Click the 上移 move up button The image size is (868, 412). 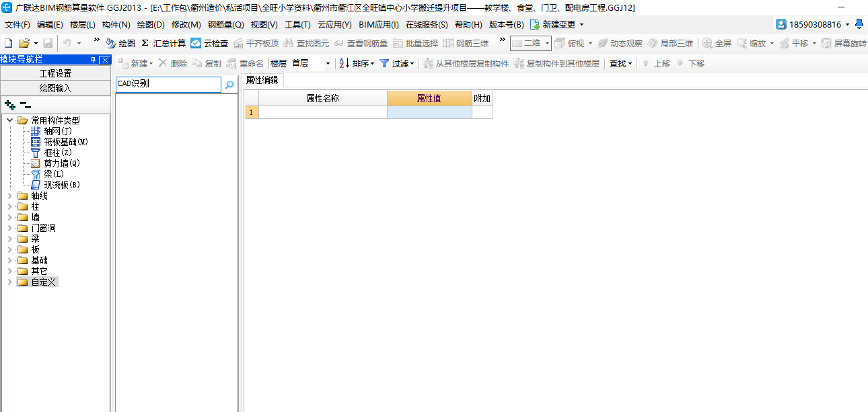pyautogui.click(x=656, y=63)
